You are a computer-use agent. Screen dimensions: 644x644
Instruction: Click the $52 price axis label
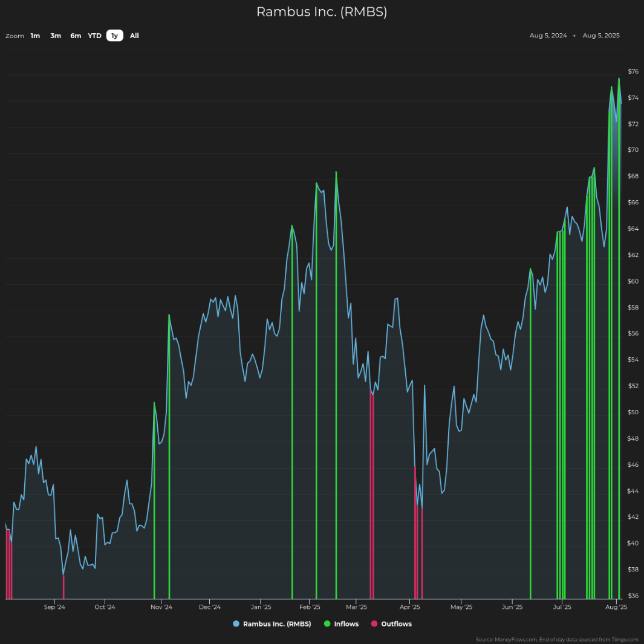633,386
